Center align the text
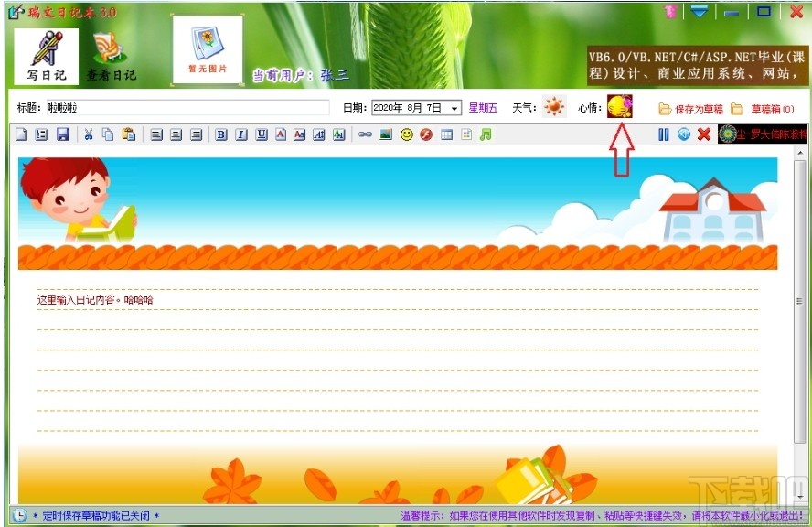Viewport: 812px width, 527px height. click(x=176, y=134)
